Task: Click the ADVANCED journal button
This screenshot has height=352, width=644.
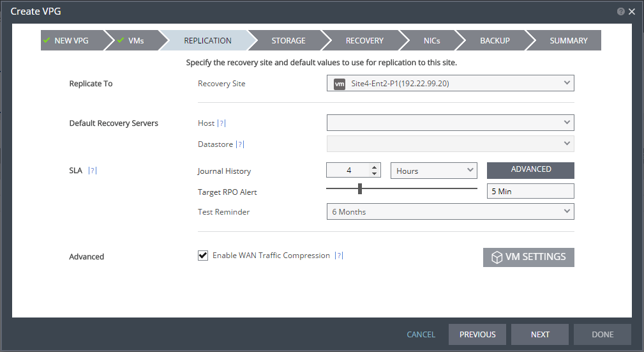Action: (x=530, y=170)
